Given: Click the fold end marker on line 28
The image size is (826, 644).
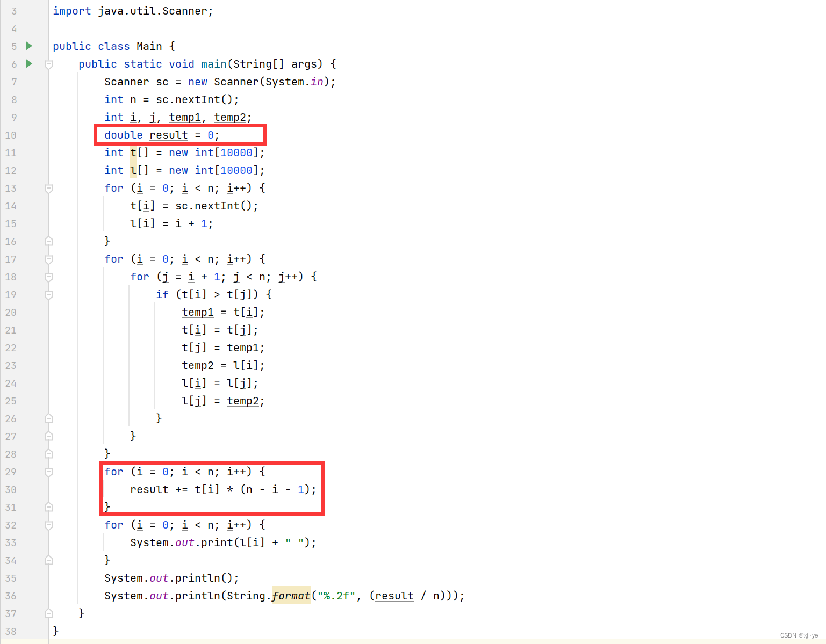Looking at the screenshot, I should pos(48,454).
